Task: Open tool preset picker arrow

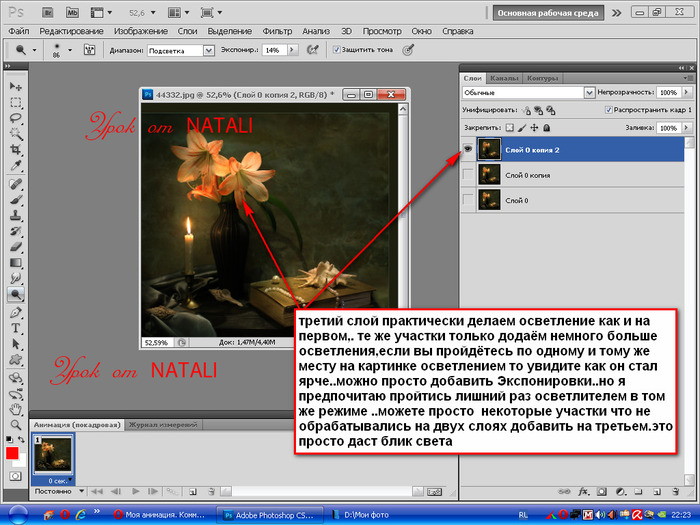Action: [34, 50]
